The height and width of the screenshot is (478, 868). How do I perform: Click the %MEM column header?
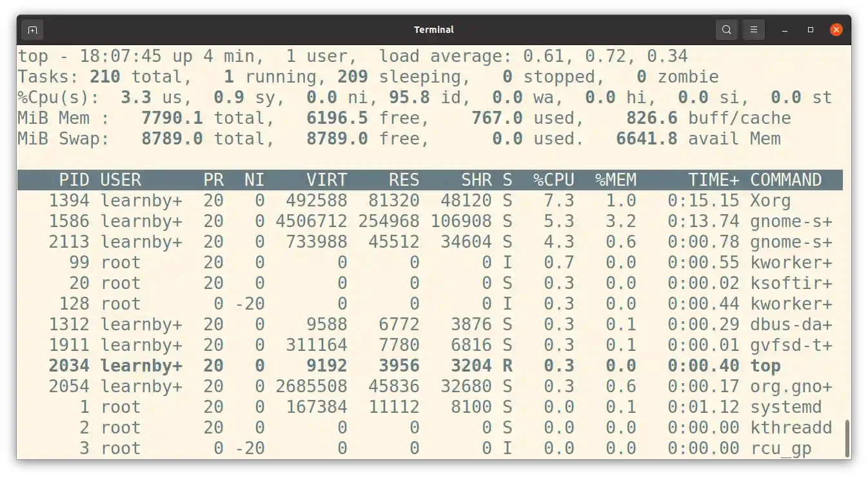pos(615,179)
